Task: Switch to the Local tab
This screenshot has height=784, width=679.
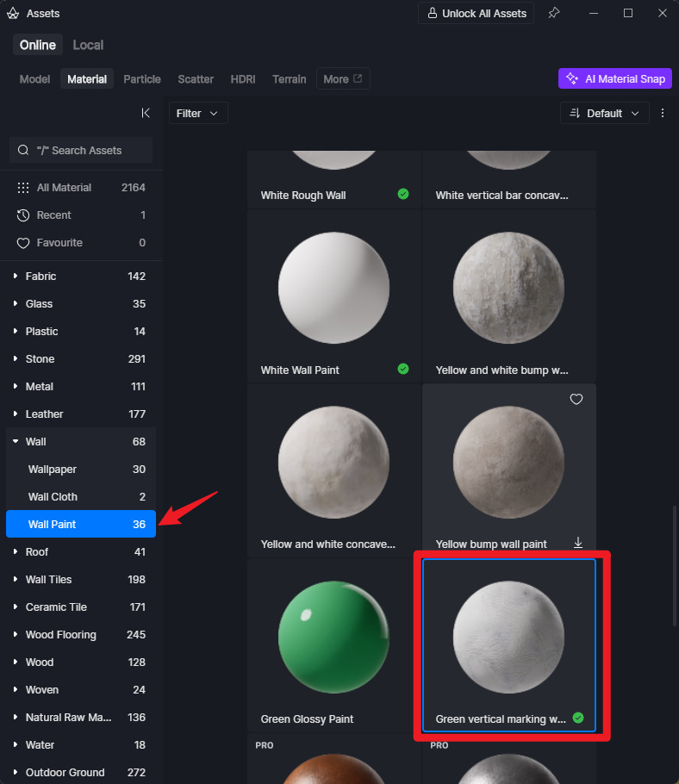Action: pos(88,45)
